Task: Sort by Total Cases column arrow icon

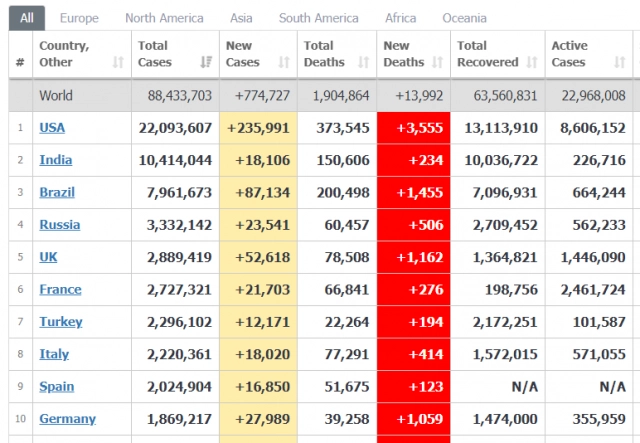Action: [207, 62]
